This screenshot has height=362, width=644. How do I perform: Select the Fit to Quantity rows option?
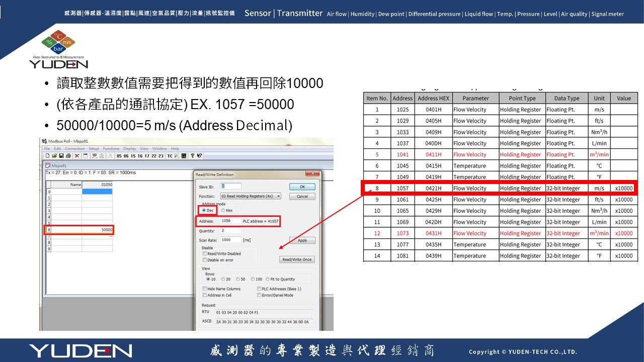tap(267, 279)
